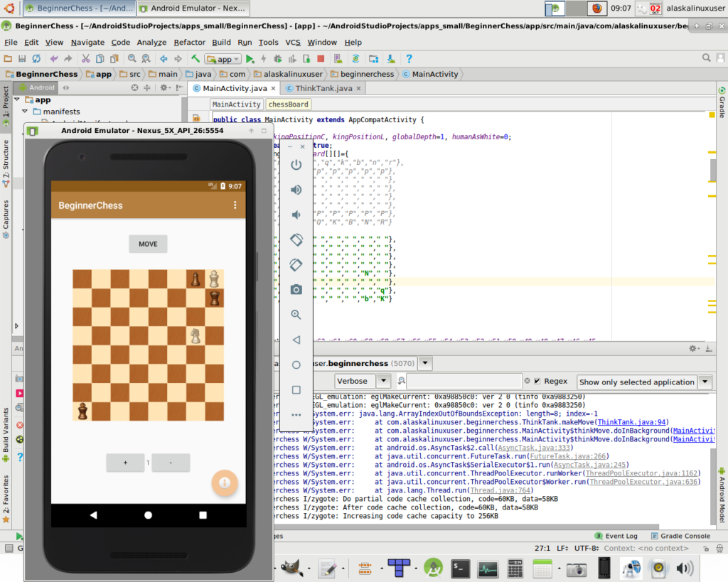Click the emulator zoom magnifier icon
This screenshot has width=728, height=582.
pos(296,314)
